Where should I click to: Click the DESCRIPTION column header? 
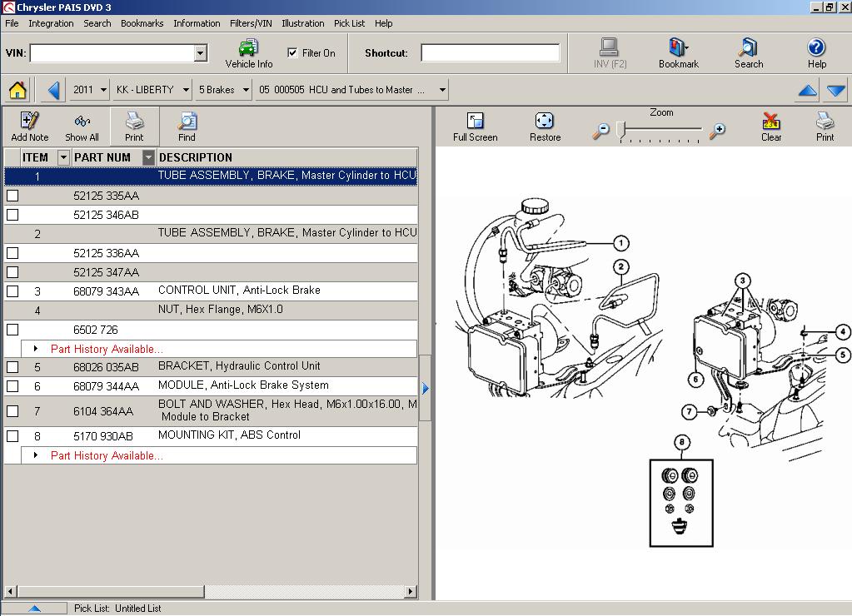(196, 157)
